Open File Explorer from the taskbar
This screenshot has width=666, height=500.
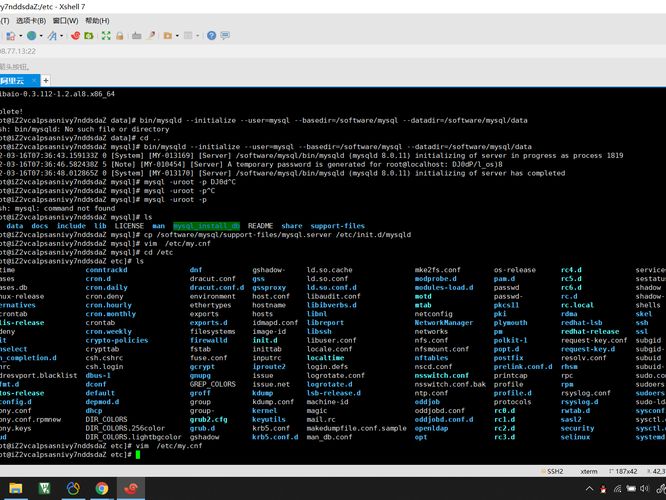point(16,489)
